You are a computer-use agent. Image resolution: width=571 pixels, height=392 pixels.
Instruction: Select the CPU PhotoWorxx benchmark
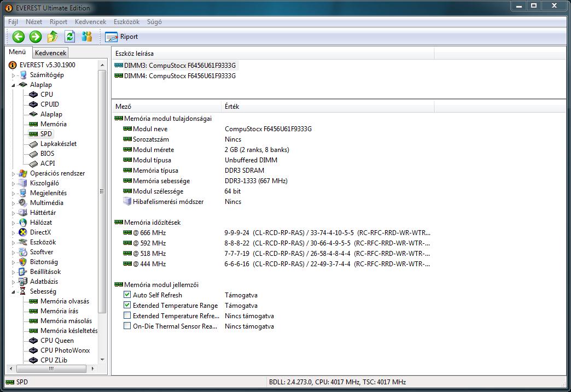(x=60, y=350)
